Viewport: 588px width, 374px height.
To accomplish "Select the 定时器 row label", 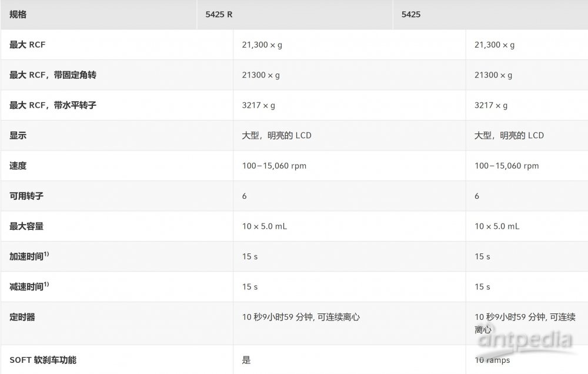I will tap(22, 317).
